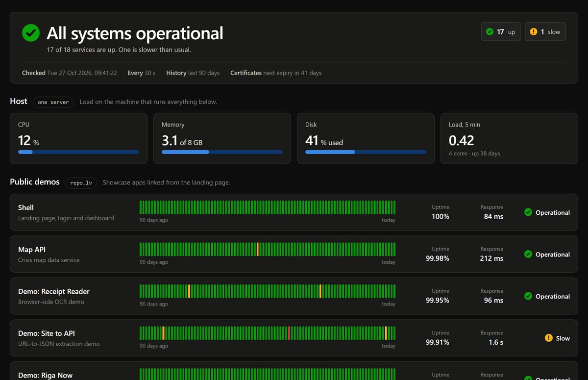The height and width of the screenshot is (380, 588).
Task: Click the 'Browser-side OCR demo' description
Action: [x=51, y=302]
